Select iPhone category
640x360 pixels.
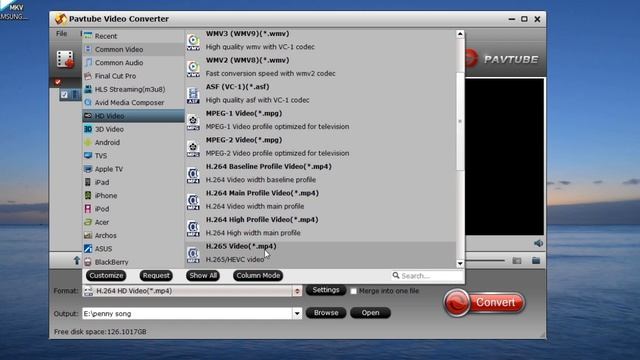[133, 196]
